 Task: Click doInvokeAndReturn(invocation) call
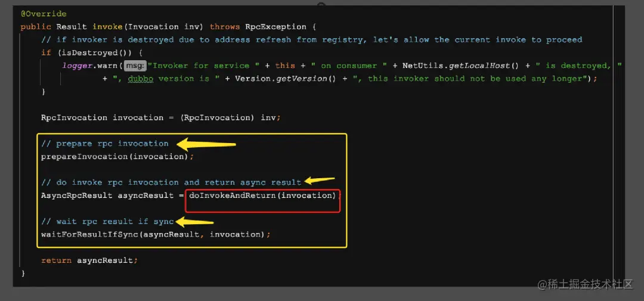coord(263,196)
